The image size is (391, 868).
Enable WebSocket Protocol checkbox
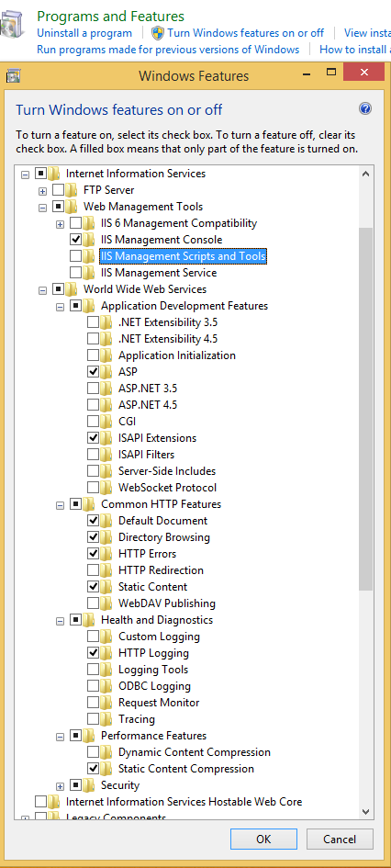click(x=94, y=488)
